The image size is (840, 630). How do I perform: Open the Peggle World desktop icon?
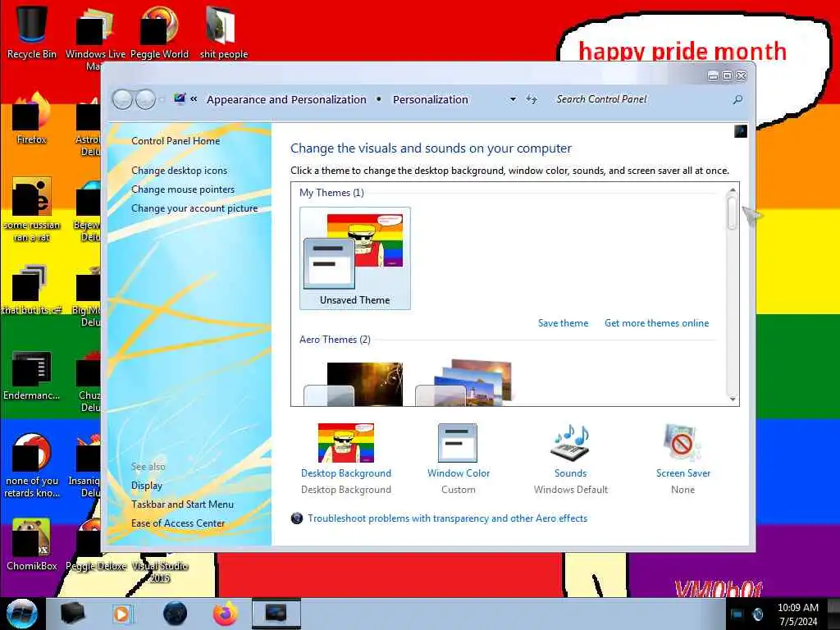pos(159,32)
